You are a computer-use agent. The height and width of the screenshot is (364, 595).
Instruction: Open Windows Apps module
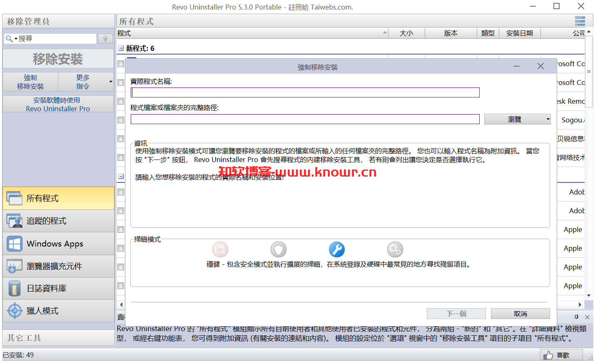pos(58,243)
